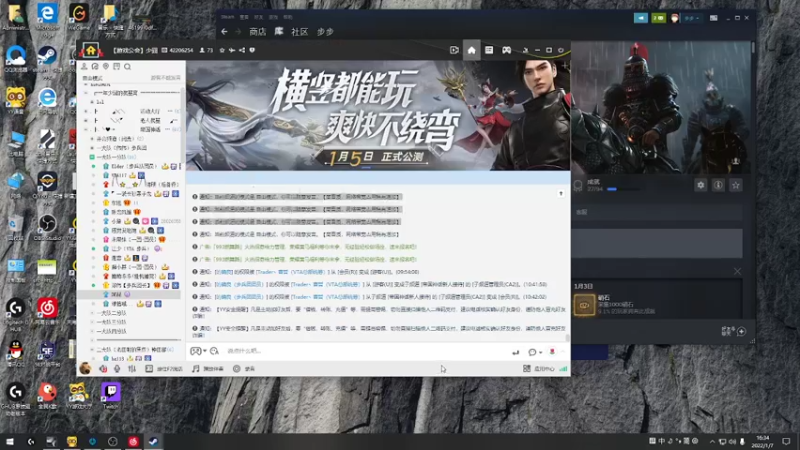Open the Twitch desktop shortcut
This screenshot has height=450, width=800.
coord(111,396)
